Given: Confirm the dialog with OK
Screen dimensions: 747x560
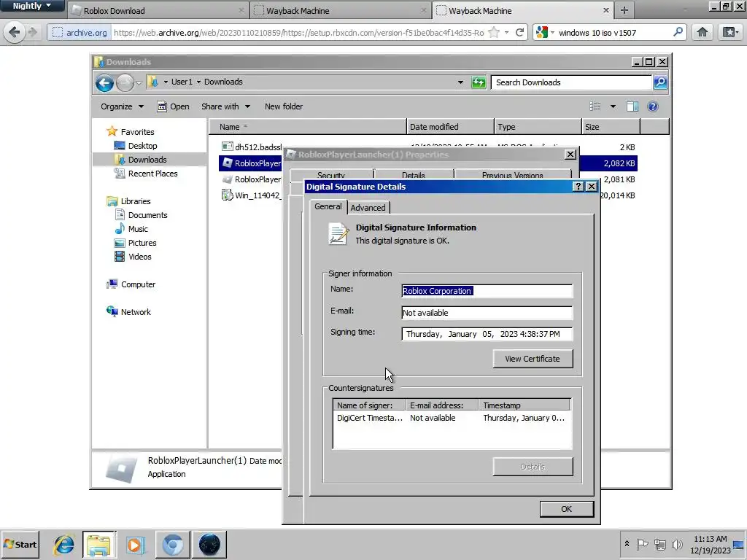Looking at the screenshot, I should pos(566,509).
